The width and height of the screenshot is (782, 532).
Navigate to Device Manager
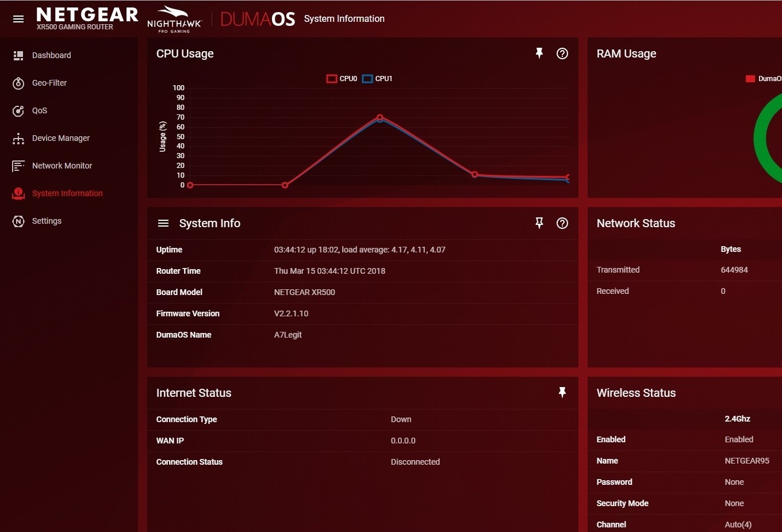click(61, 138)
